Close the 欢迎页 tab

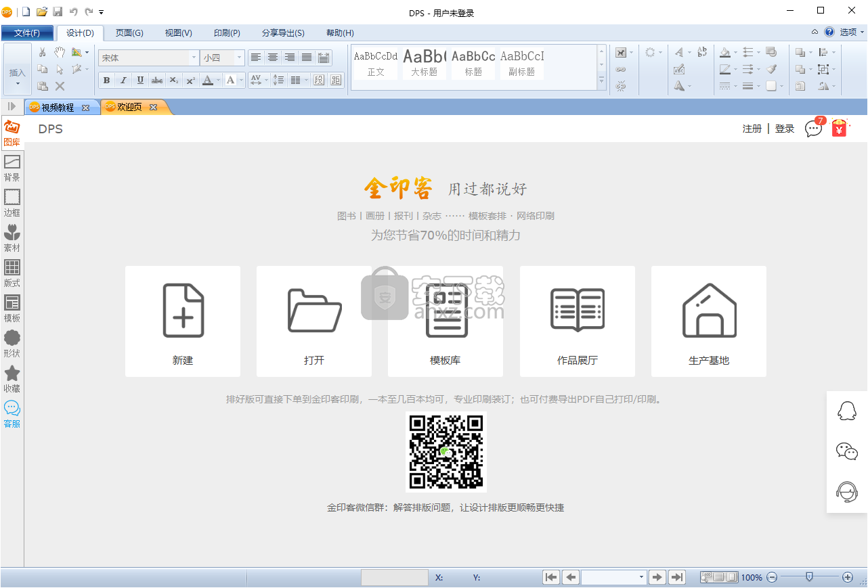(153, 107)
